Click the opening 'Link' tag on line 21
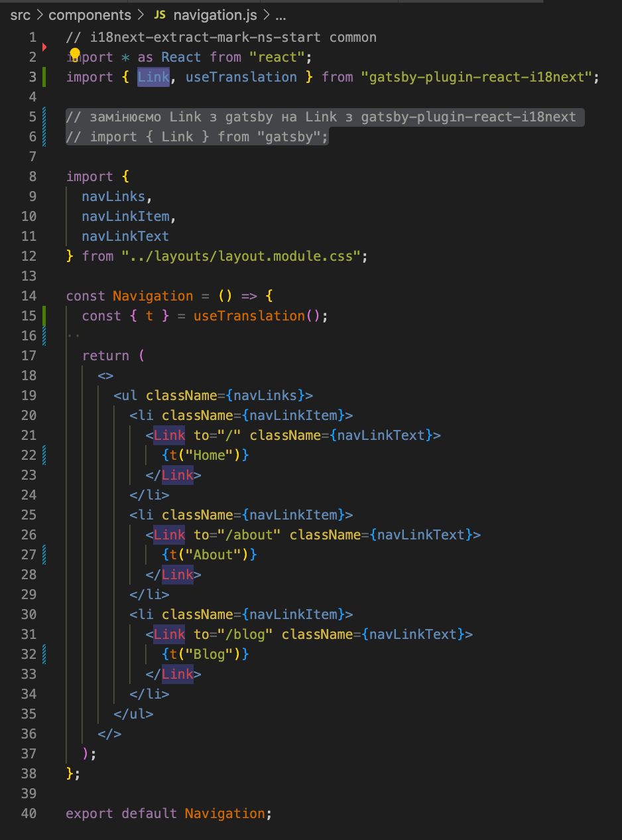This screenshot has height=840, width=622. [170, 435]
